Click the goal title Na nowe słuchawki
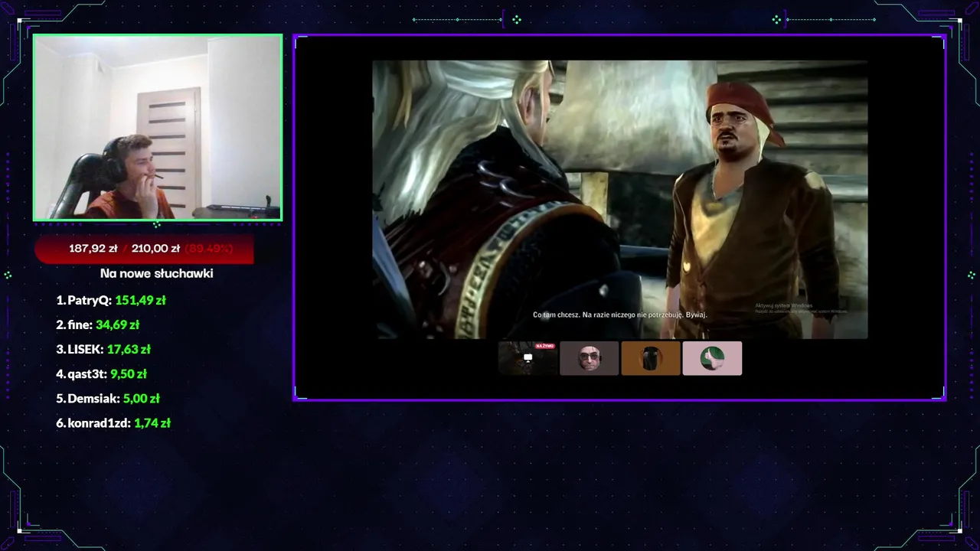The height and width of the screenshot is (551, 980). coord(157,273)
